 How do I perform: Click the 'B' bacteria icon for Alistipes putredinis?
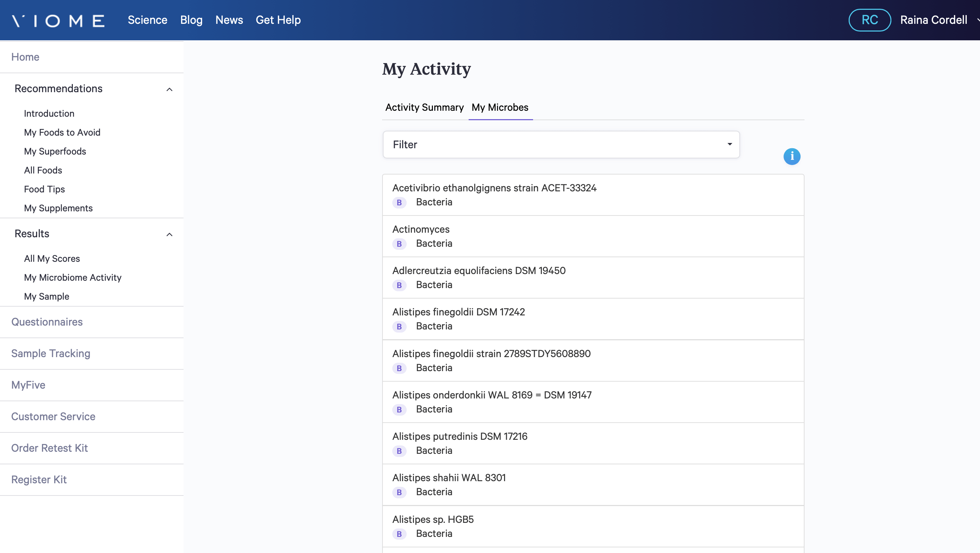(x=399, y=451)
